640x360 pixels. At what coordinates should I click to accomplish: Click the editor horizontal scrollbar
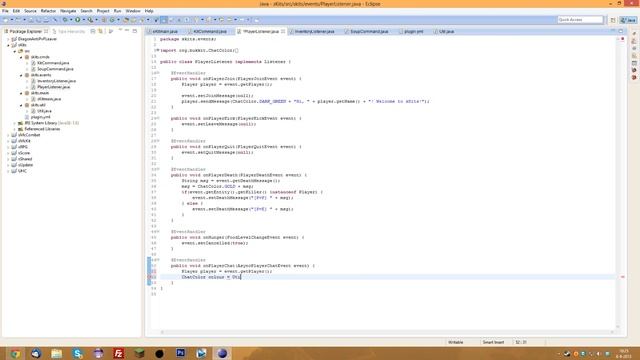point(387,332)
